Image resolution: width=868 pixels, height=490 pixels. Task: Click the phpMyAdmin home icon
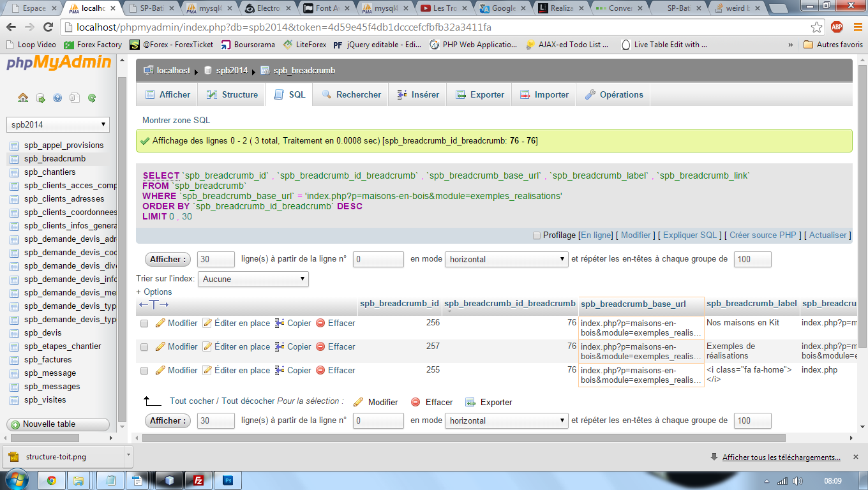[x=23, y=98]
